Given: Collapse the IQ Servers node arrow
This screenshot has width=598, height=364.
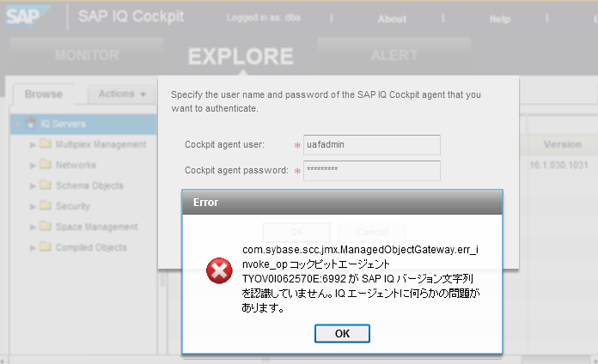Looking at the screenshot, I should pyautogui.click(x=17, y=124).
